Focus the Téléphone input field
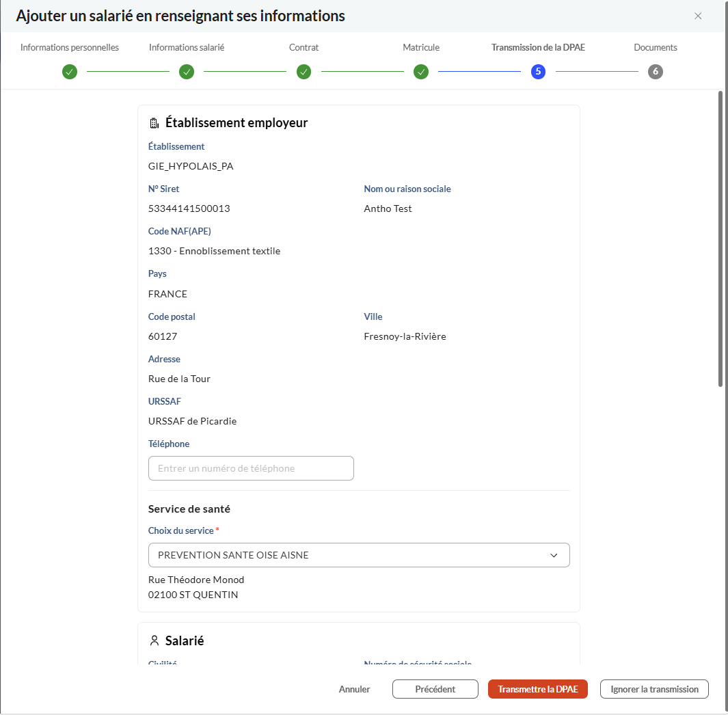 point(251,468)
